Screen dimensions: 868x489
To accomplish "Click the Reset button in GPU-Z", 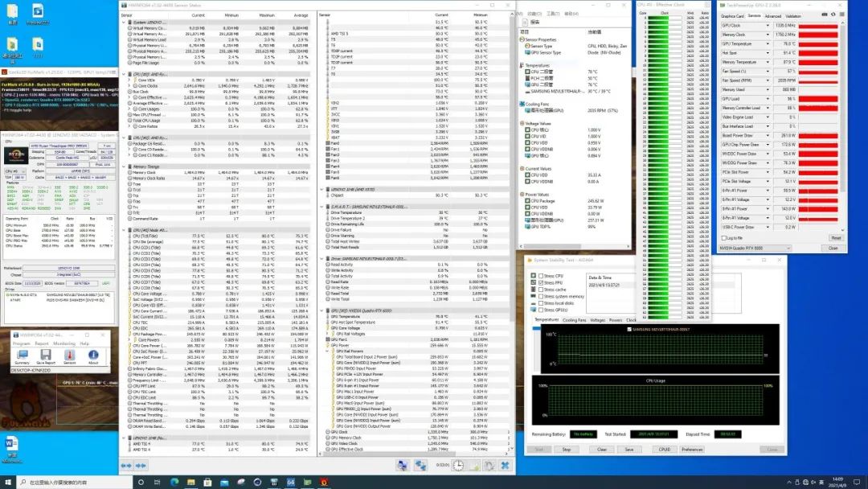I will pos(836,238).
